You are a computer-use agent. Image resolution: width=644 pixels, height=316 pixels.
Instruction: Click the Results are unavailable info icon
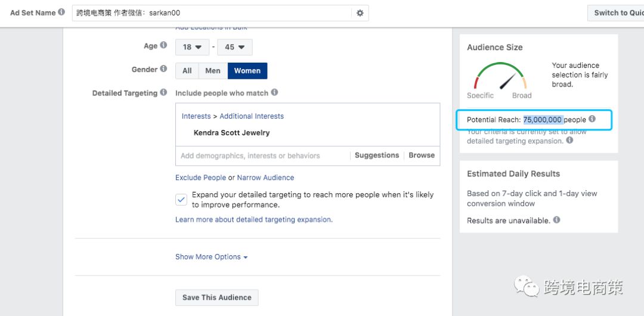coord(556,220)
